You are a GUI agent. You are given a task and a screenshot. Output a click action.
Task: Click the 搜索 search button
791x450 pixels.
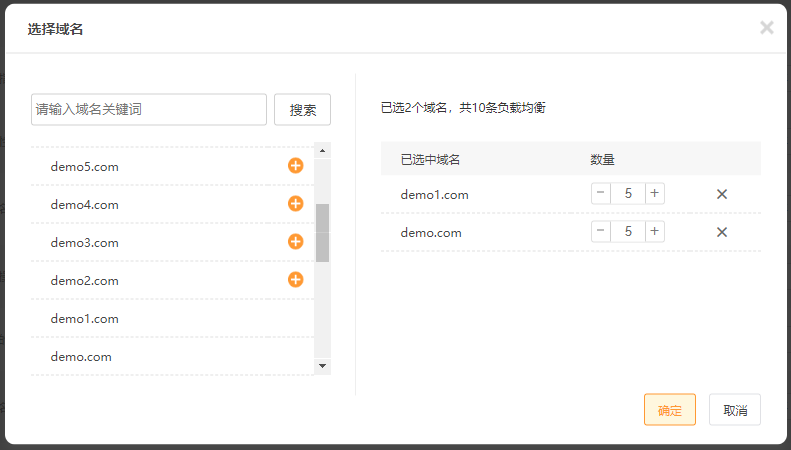click(x=302, y=110)
